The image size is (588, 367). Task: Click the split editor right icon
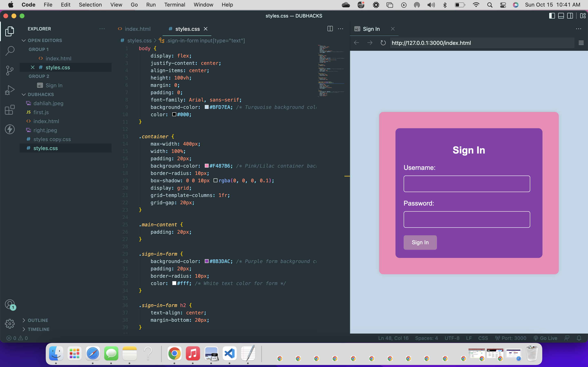point(330,29)
